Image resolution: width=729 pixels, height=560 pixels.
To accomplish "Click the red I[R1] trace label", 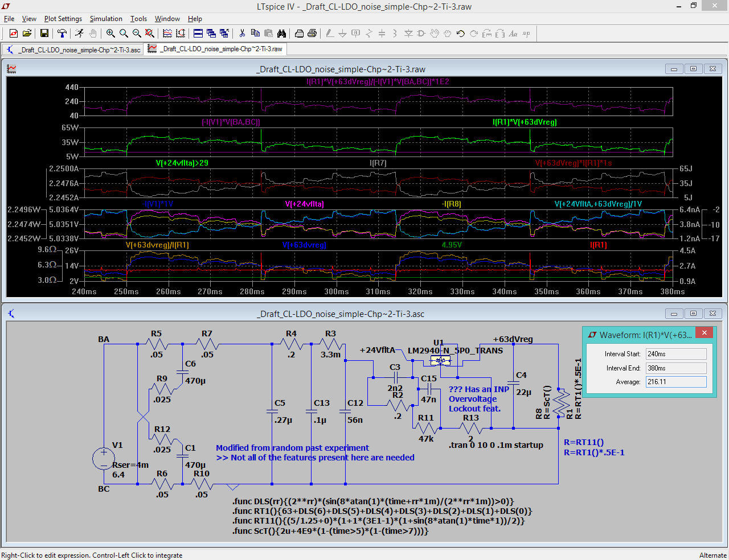I will [599, 245].
